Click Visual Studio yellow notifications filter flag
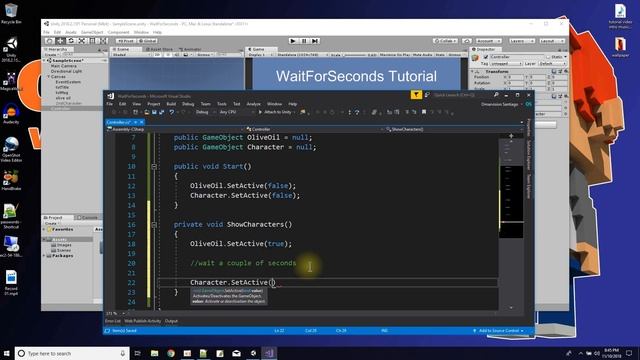This screenshot has height=360, width=640. click(416, 95)
